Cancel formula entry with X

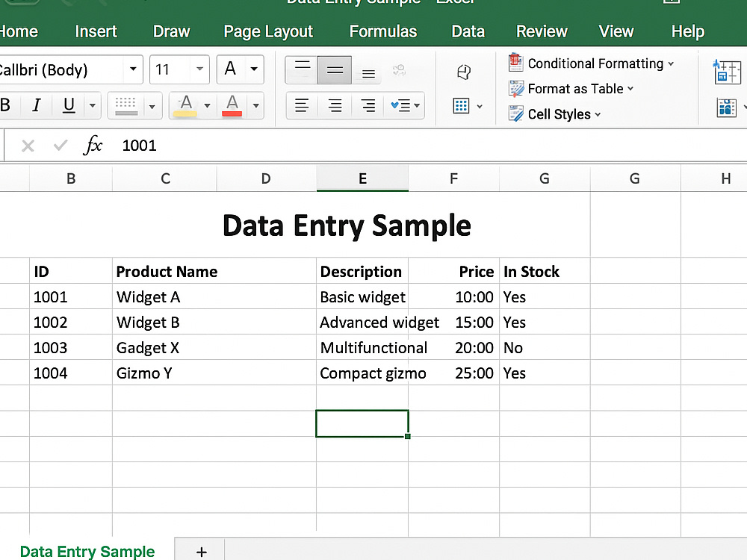pyautogui.click(x=28, y=146)
